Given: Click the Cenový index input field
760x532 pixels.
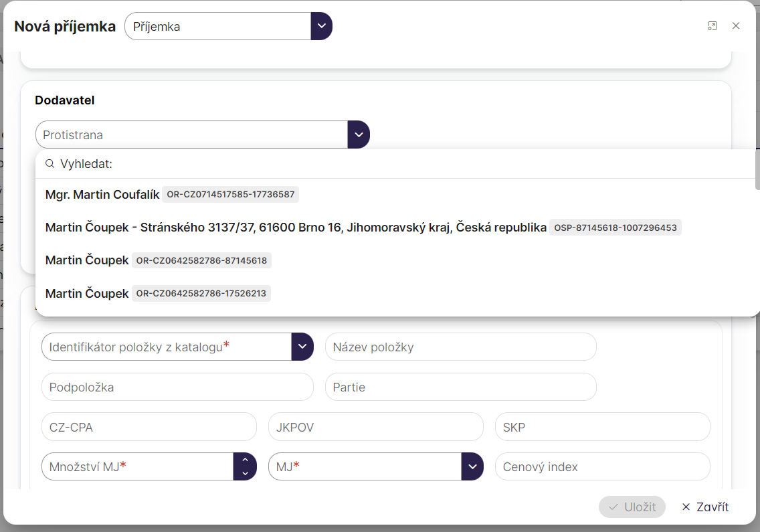Looking at the screenshot, I should [x=602, y=466].
